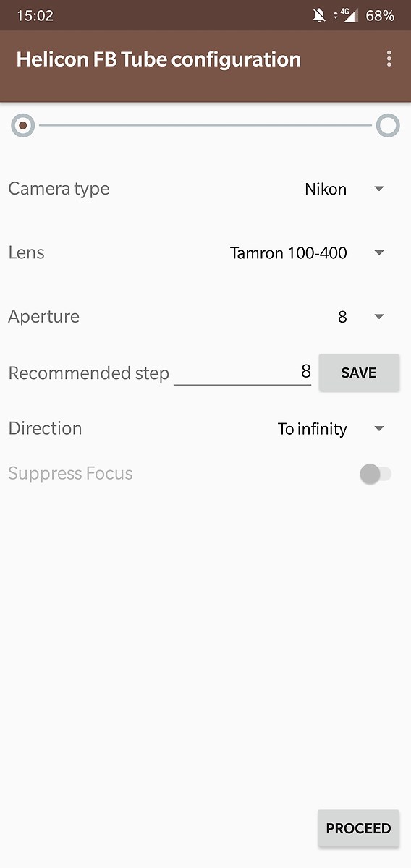Click the Recommended step input field
This screenshot has width=411, height=868.
(242, 372)
